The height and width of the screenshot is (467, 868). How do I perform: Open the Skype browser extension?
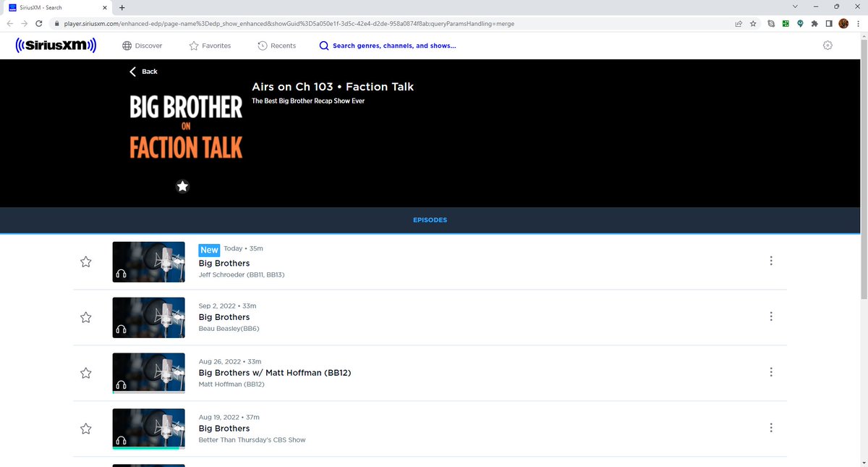[x=771, y=23]
